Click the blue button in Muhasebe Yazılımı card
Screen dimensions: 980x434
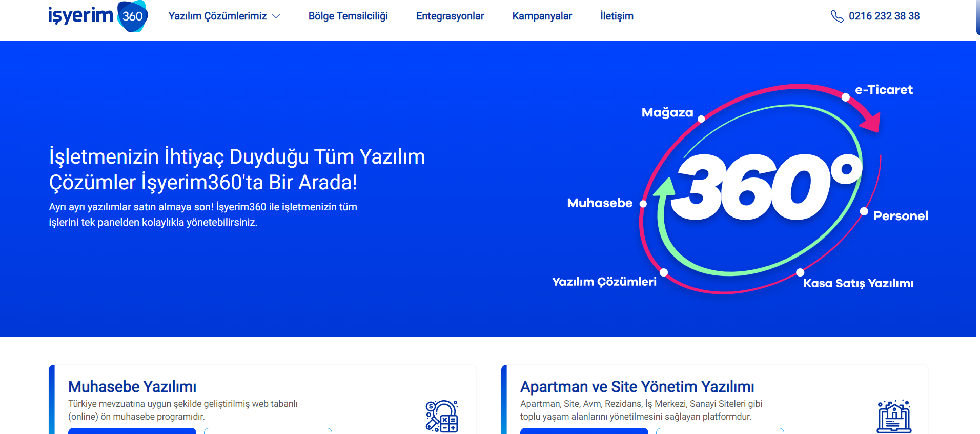[132, 431]
